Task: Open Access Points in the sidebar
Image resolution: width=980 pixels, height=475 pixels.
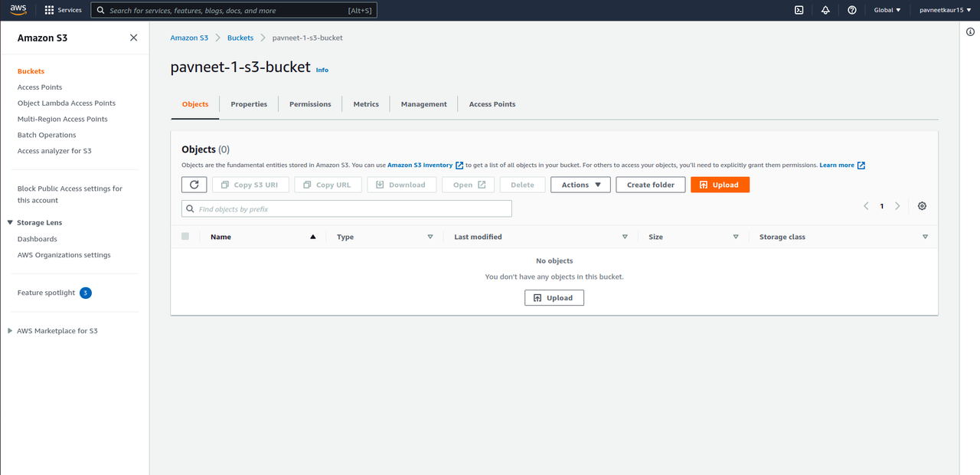Action: click(x=40, y=87)
